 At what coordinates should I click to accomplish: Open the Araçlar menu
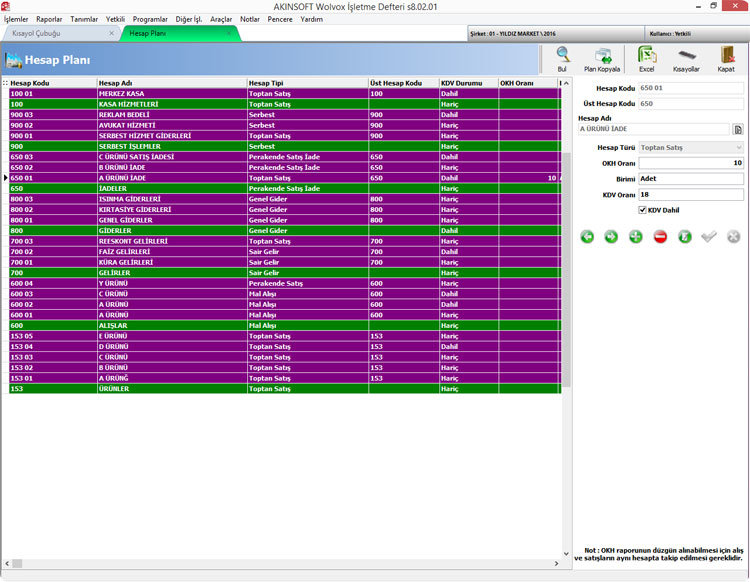coord(221,19)
